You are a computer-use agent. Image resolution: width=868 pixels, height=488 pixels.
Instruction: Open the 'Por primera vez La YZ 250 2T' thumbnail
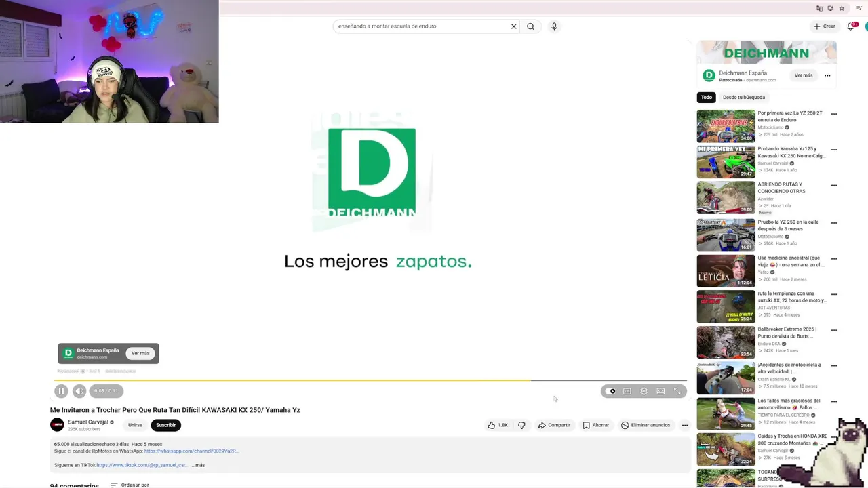click(x=726, y=126)
